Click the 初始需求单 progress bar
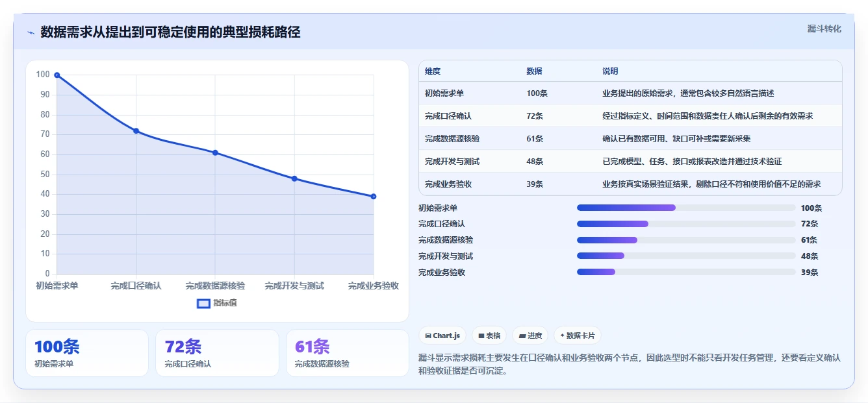This screenshot has width=868, height=403. click(x=686, y=208)
